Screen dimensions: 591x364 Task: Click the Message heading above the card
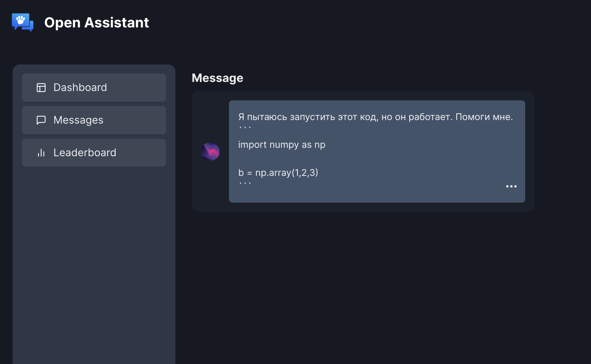click(x=217, y=78)
